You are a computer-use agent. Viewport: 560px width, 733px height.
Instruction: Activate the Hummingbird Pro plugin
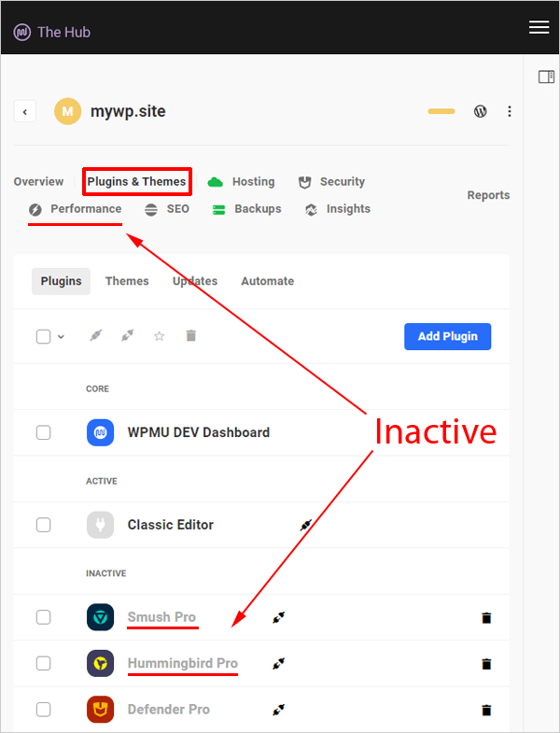(277, 664)
